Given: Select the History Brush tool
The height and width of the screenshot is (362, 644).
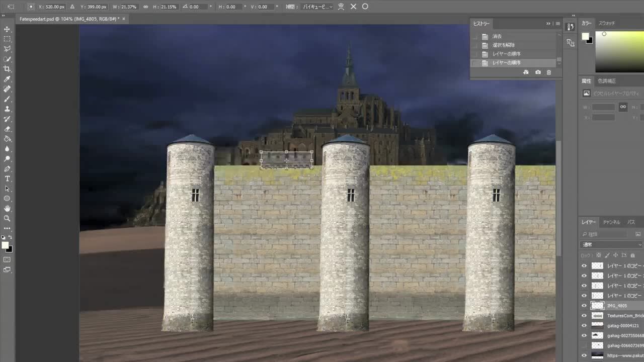Looking at the screenshot, I should (7, 119).
